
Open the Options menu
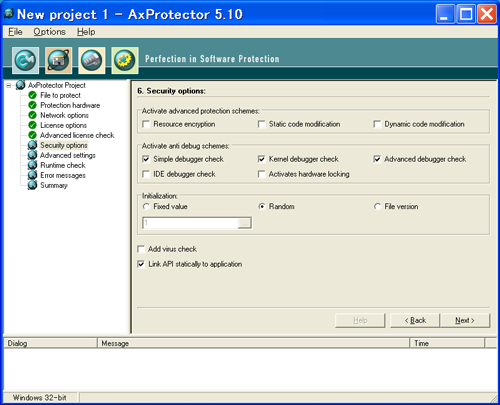(x=49, y=32)
